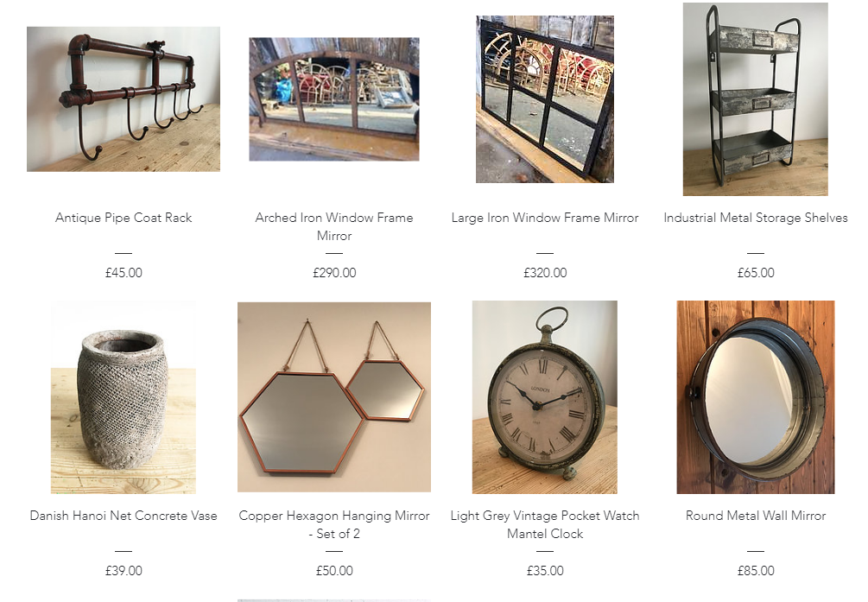View the Copper Hexagon Hanging Mirror image
Screen dimensions: 868x602
[x=334, y=397]
